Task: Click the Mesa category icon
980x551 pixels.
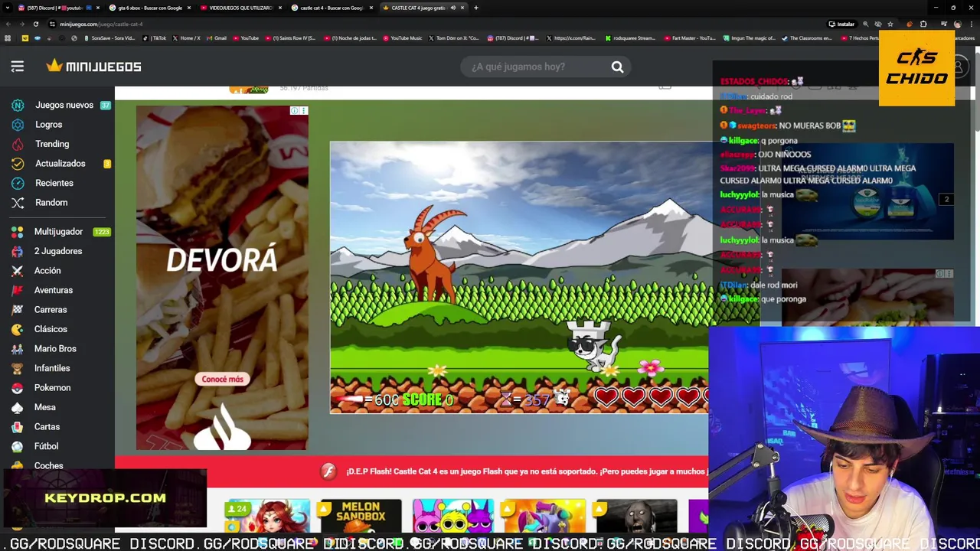Action: pyautogui.click(x=17, y=407)
